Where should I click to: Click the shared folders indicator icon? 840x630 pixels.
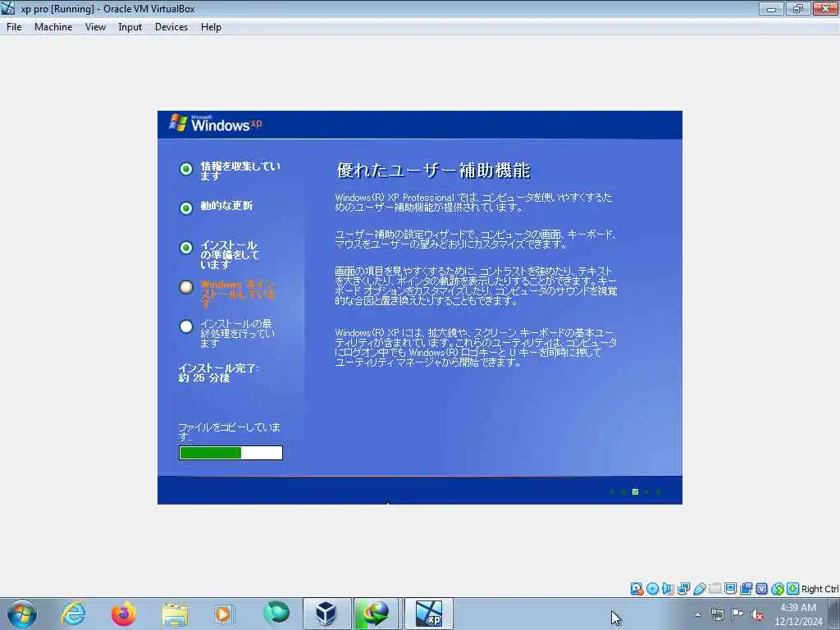click(714, 589)
